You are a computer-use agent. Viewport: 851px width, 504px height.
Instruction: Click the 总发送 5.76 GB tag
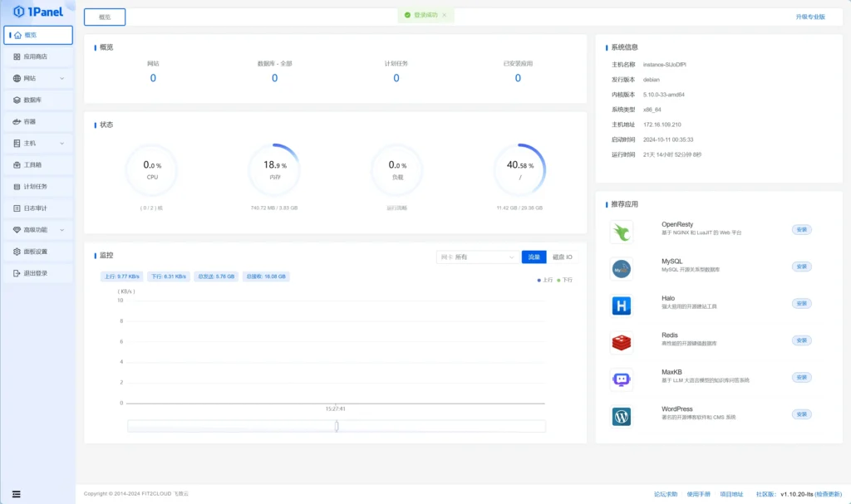pos(216,276)
